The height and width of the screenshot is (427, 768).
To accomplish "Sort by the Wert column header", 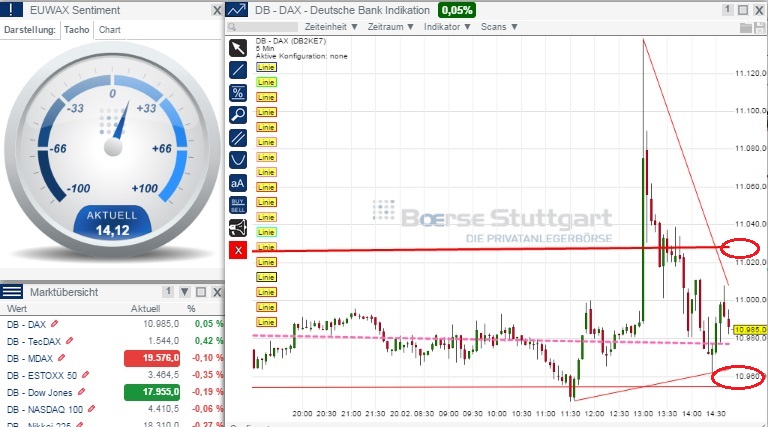I will pos(17,308).
